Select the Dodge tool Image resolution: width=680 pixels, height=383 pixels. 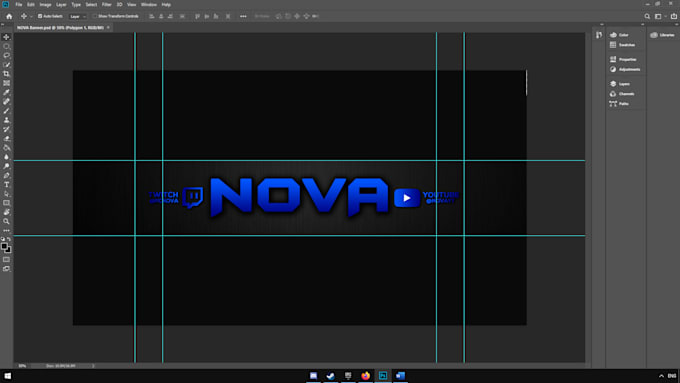coord(6,166)
